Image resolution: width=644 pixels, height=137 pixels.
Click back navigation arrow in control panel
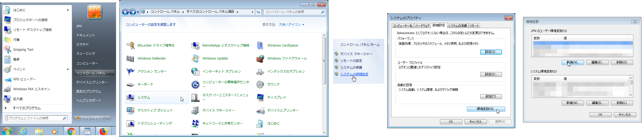125,12
